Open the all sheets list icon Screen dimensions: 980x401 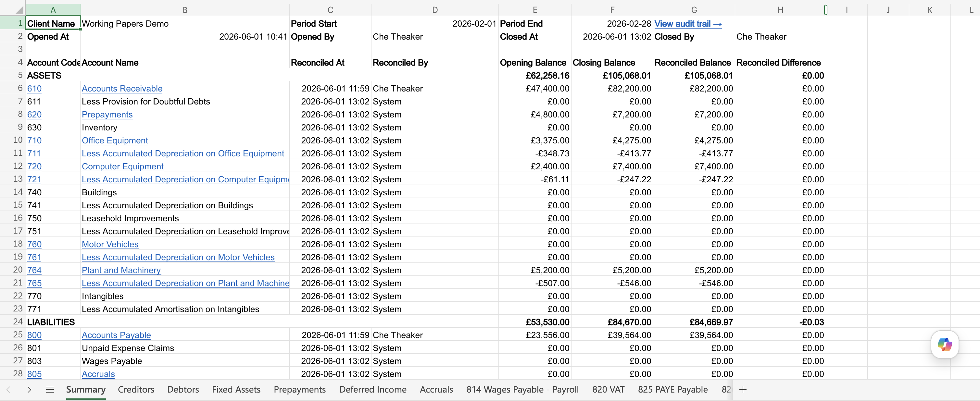(x=50, y=390)
